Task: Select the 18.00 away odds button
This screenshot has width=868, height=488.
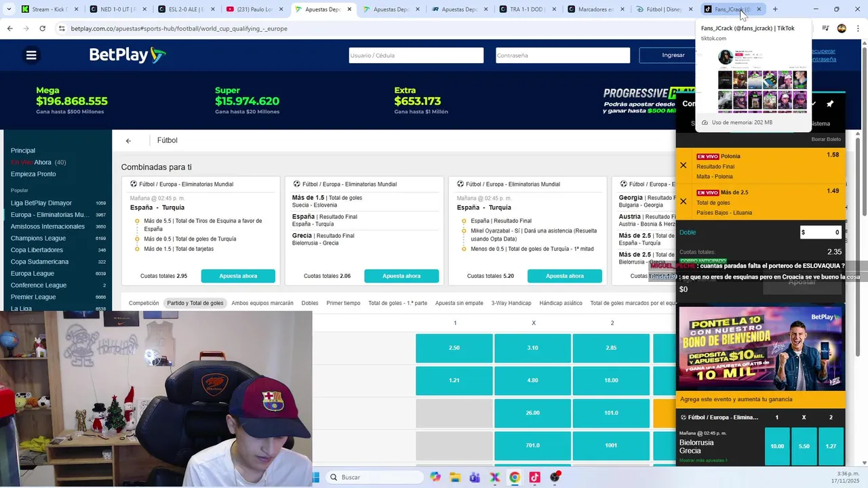Action: coord(611,380)
